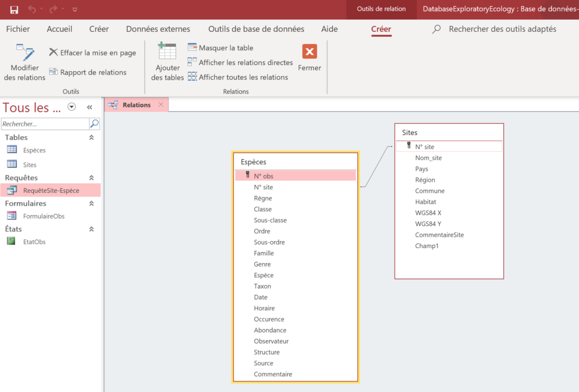579x392 pixels.
Task: Click the magnifier icon beside Rechercher des outils
Action: click(x=437, y=29)
